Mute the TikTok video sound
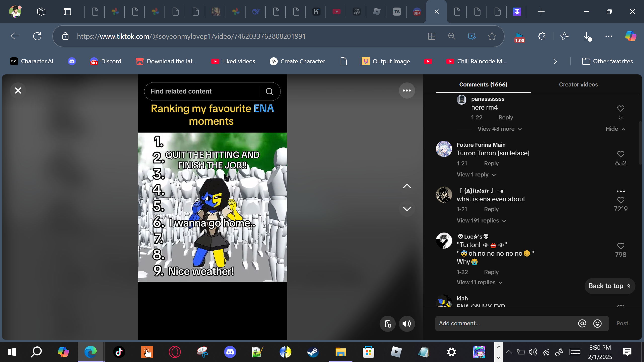The width and height of the screenshot is (644, 362). [x=407, y=324]
